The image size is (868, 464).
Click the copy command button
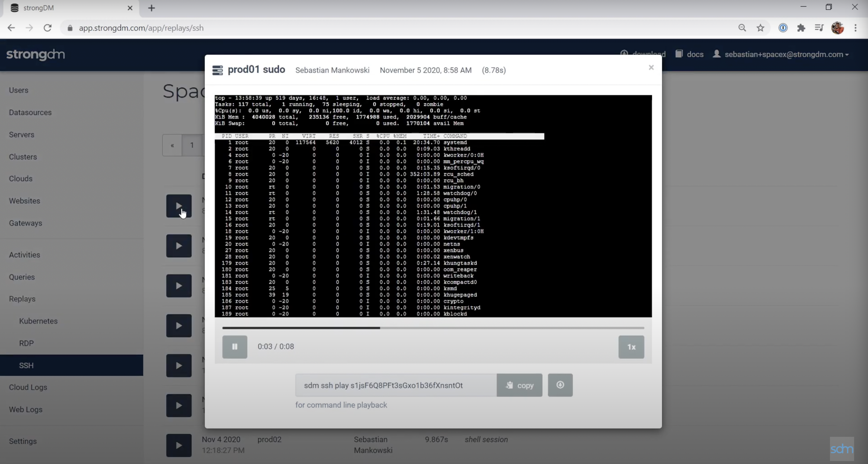pos(519,385)
